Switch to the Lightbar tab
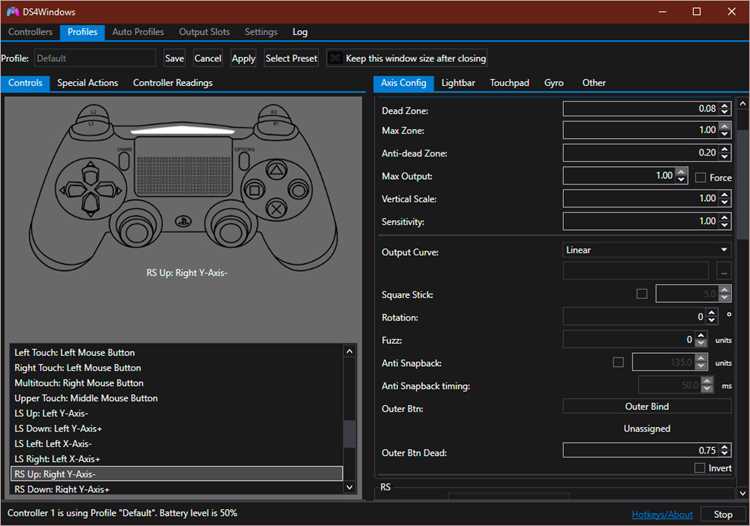Image resolution: width=750 pixels, height=526 pixels. click(x=458, y=83)
